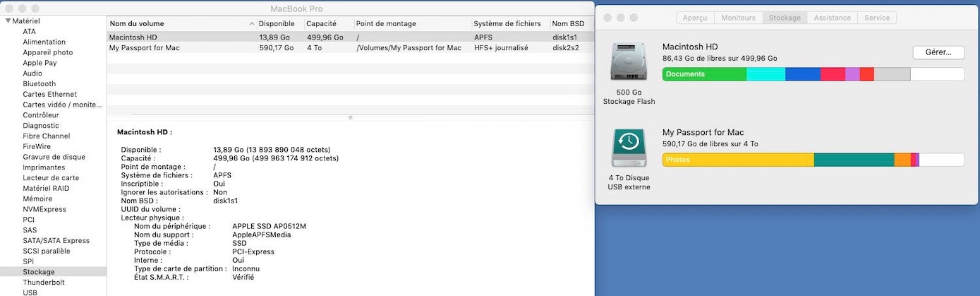Click cyan segment of Macintosh HD storage bar
The height and width of the screenshot is (296, 980).
(766, 74)
